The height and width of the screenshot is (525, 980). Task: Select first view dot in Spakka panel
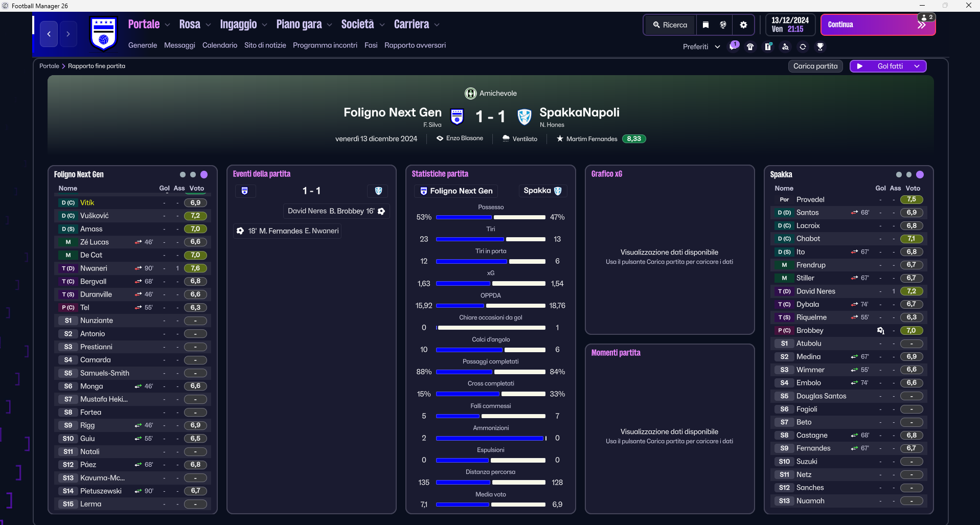coord(899,175)
